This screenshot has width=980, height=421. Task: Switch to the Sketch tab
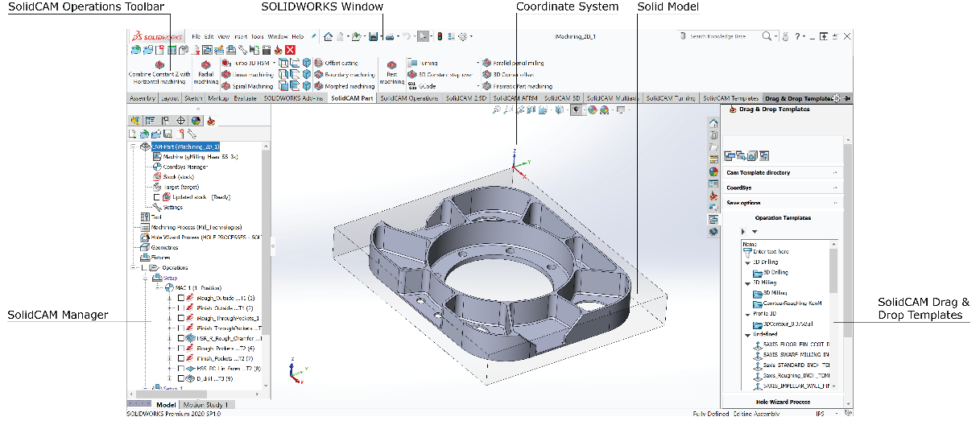point(193,98)
